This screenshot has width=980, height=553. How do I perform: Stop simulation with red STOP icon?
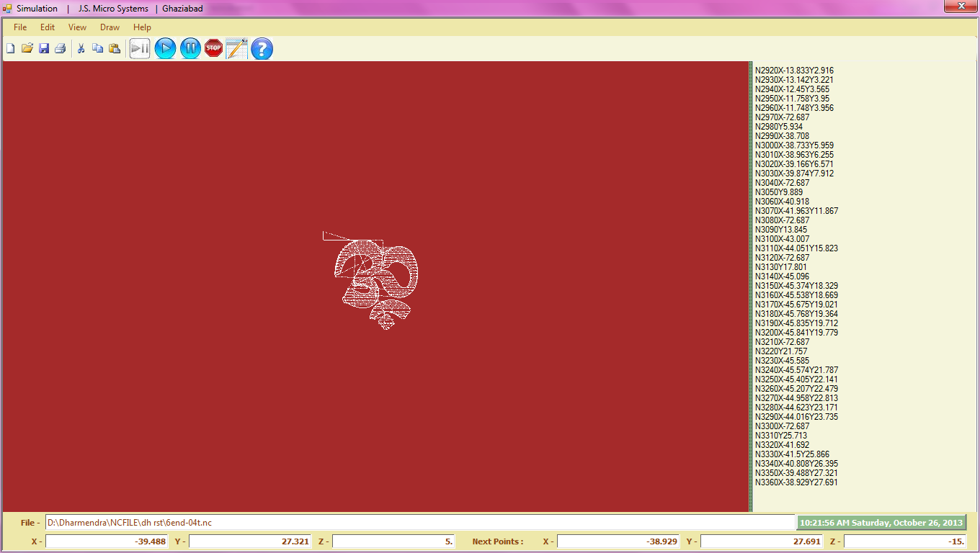coord(213,49)
